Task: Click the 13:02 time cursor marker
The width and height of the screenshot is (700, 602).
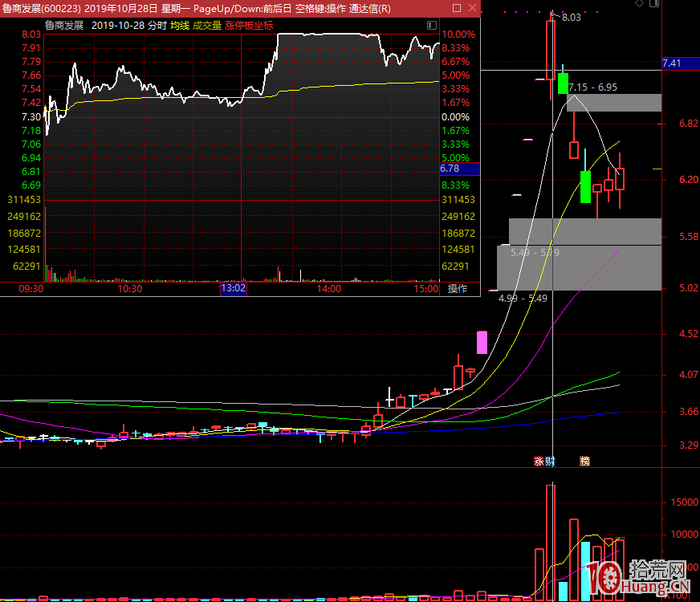Action: [234, 288]
